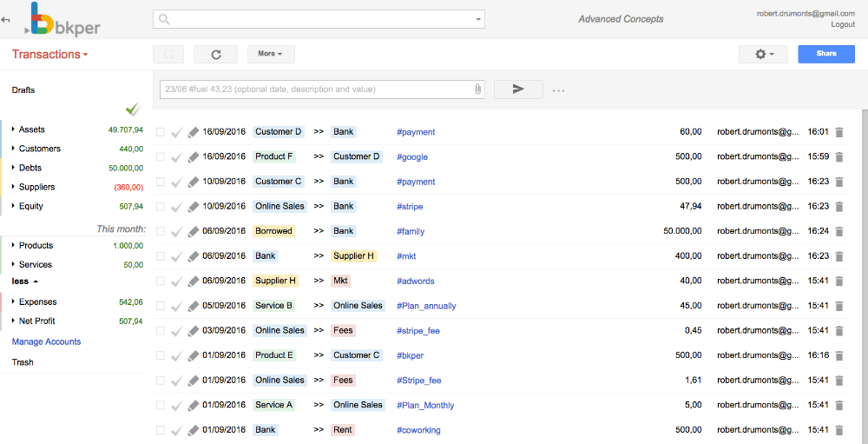The image size is (868, 444).
Task: Click the yellow Supplier H tag on #mkt row
Action: point(354,256)
